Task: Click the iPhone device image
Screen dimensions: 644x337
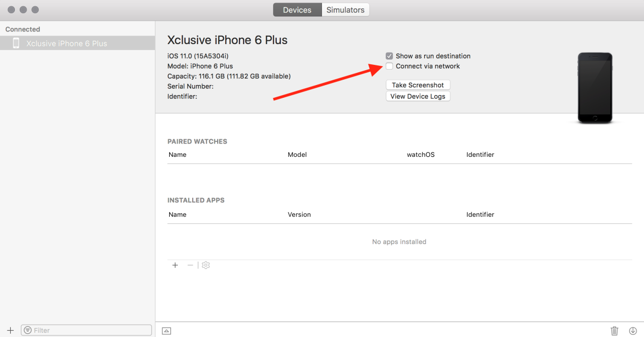Action: (x=595, y=88)
